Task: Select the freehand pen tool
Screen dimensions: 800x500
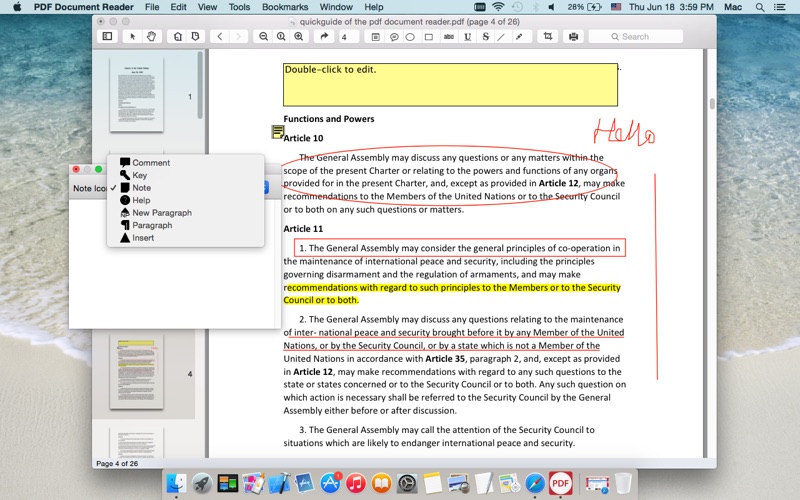Action: click(x=519, y=37)
